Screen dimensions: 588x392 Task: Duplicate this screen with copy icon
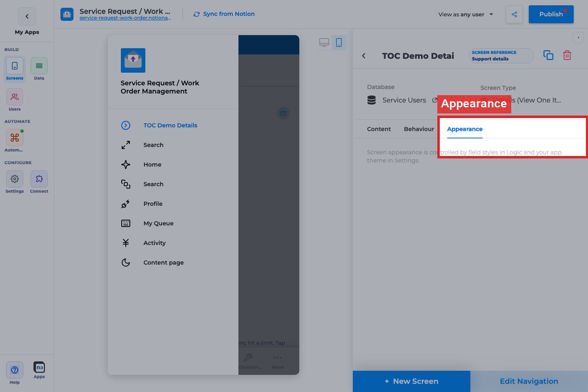point(548,56)
